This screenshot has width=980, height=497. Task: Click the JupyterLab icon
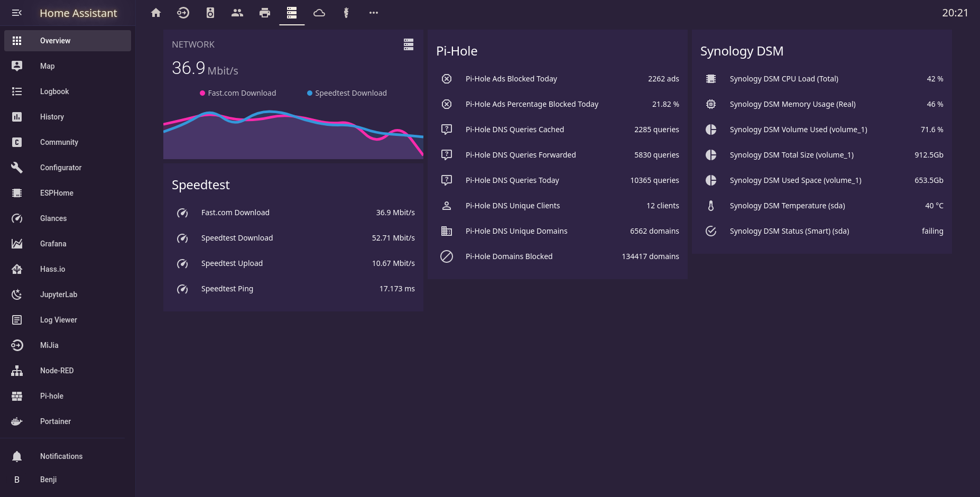pos(17,294)
